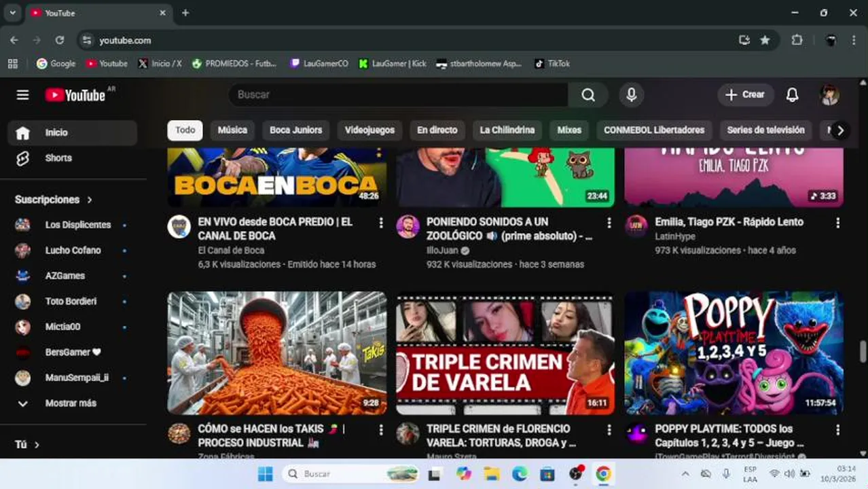Open the Windows Start menu

(266, 474)
